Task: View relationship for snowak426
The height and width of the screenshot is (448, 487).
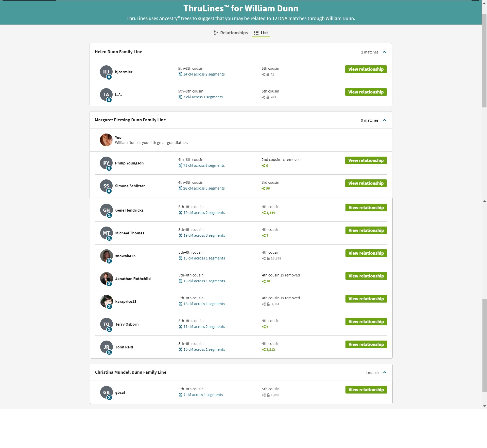Action: (x=366, y=253)
